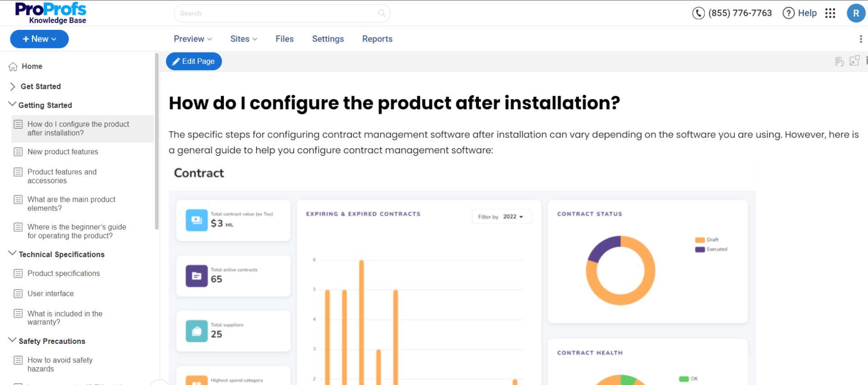Click the sidebar vertical scrollbar
The width and height of the screenshot is (868, 385).
[x=157, y=141]
